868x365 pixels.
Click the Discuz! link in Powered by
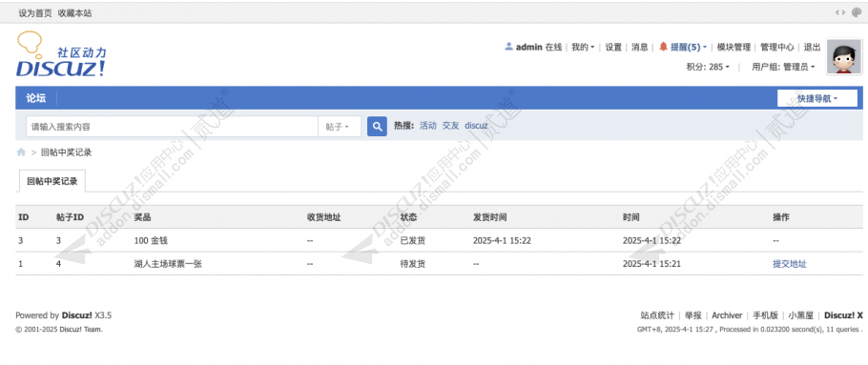pyautogui.click(x=77, y=315)
